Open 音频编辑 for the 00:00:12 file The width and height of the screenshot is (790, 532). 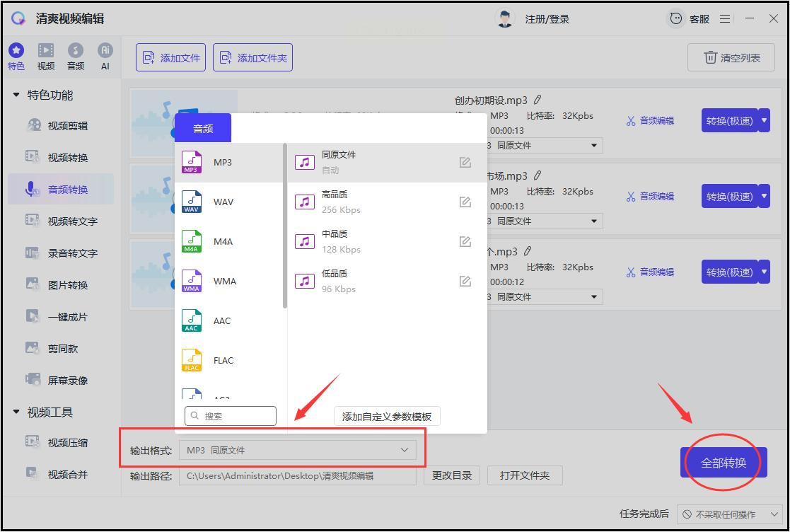(x=650, y=272)
